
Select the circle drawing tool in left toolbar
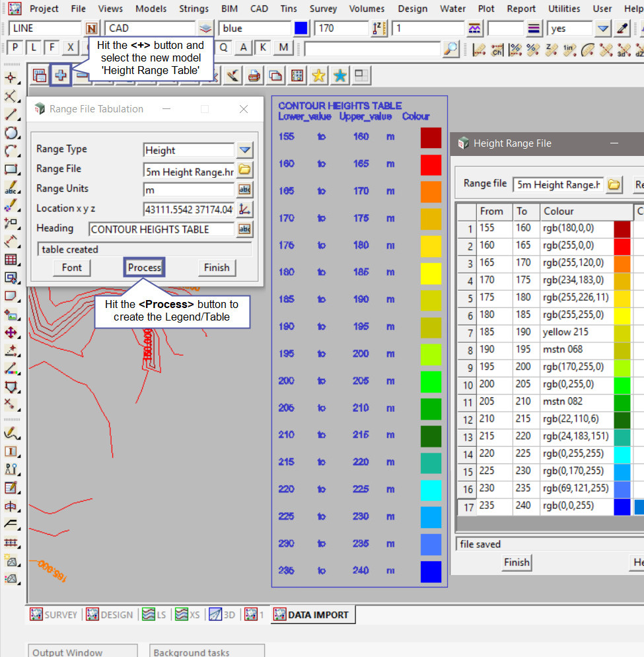[x=11, y=133]
